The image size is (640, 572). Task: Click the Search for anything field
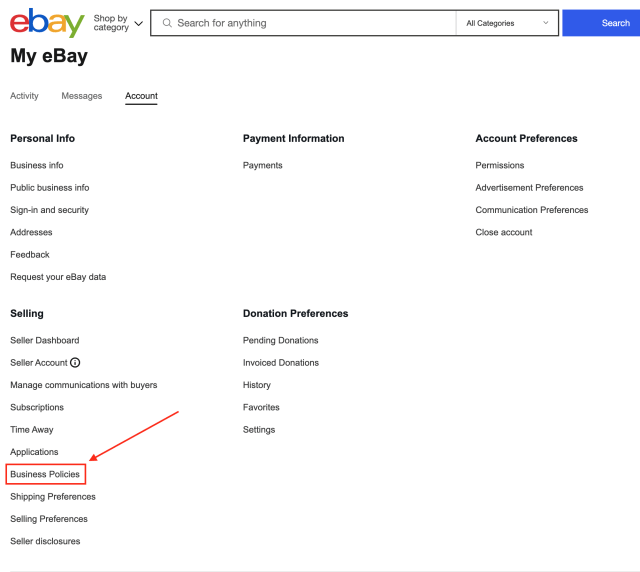pyautogui.click(x=310, y=23)
